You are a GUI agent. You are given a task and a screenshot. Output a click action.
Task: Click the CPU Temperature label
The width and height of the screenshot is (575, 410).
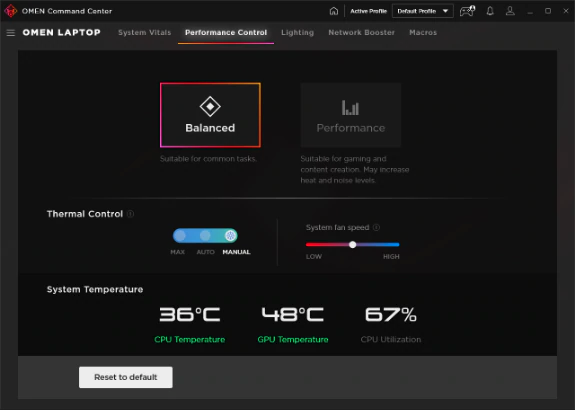click(190, 340)
